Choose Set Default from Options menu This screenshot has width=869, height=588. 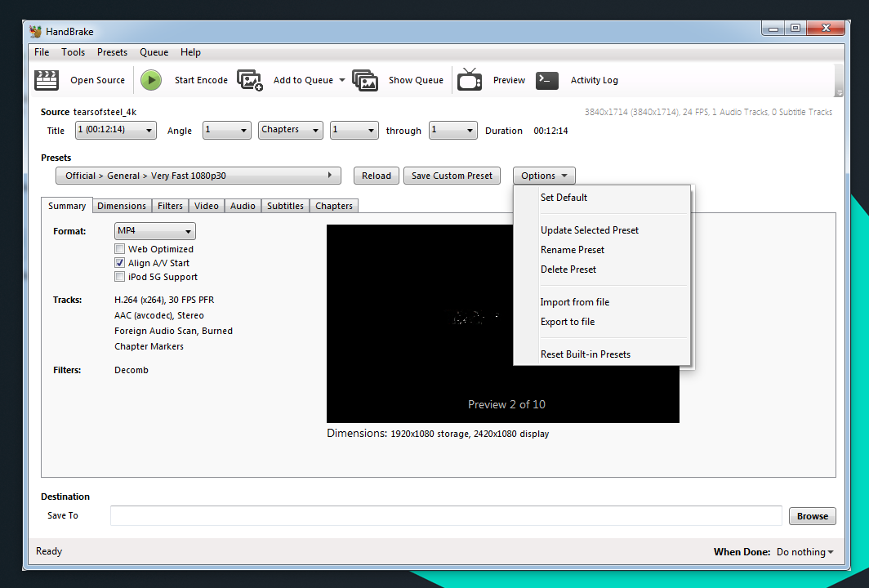coord(602,198)
